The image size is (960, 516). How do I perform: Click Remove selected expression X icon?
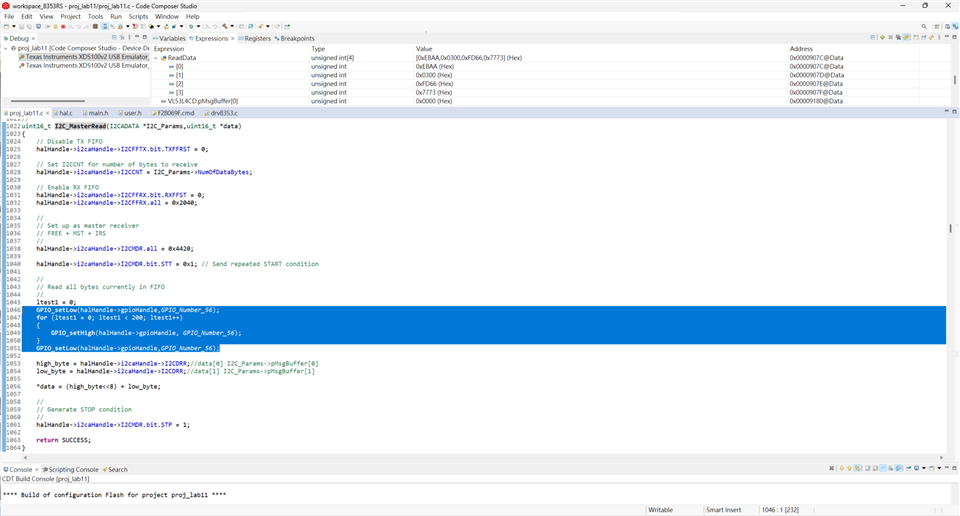point(890,37)
